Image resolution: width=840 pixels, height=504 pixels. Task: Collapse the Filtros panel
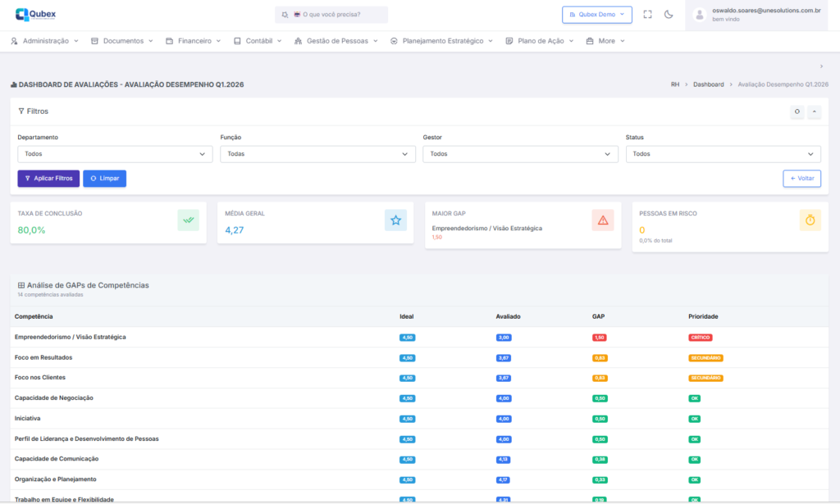(814, 111)
